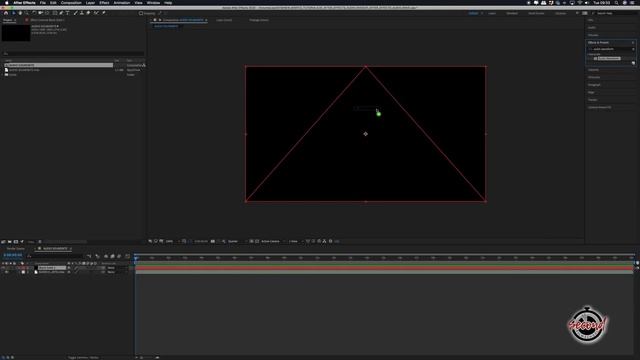The image size is (640, 360).
Task: Expand the Info panel
Action: pyautogui.click(x=591, y=20)
